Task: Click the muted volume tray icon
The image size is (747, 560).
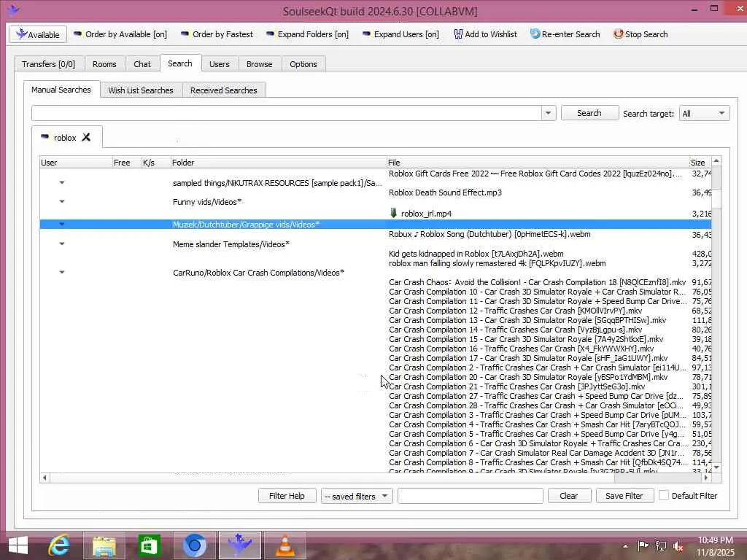Action: [x=678, y=546]
